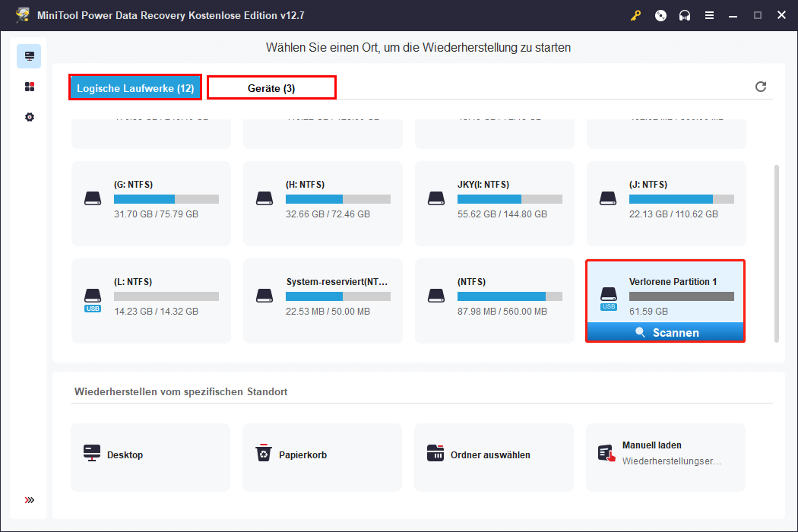Click the bootable media disc icon
The width and height of the screenshot is (798, 532).
click(660, 14)
